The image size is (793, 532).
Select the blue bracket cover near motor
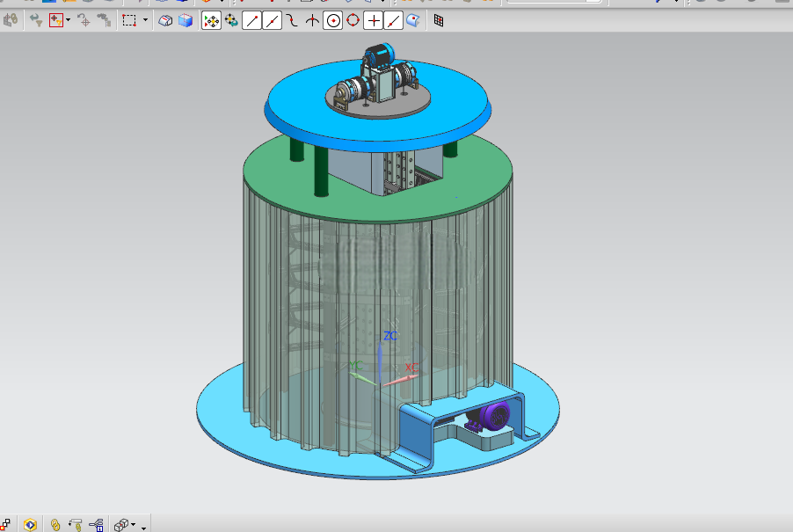click(x=419, y=430)
